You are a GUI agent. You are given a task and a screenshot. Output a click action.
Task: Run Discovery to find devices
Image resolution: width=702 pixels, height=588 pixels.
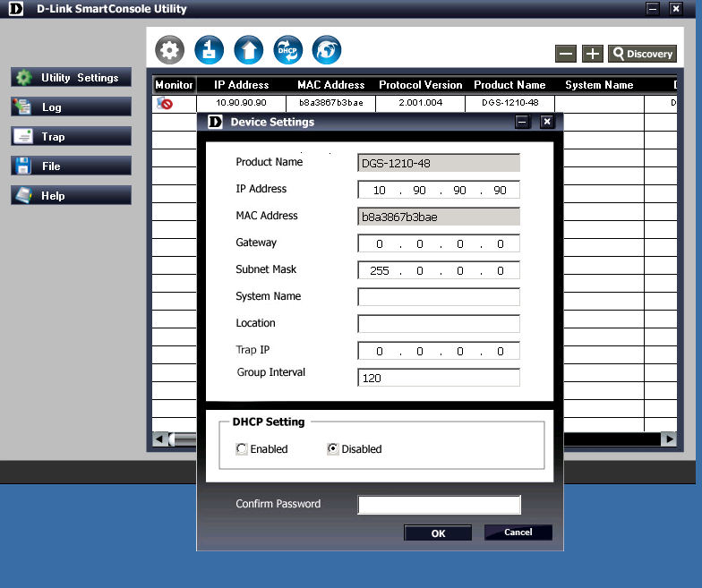click(641, 54)
